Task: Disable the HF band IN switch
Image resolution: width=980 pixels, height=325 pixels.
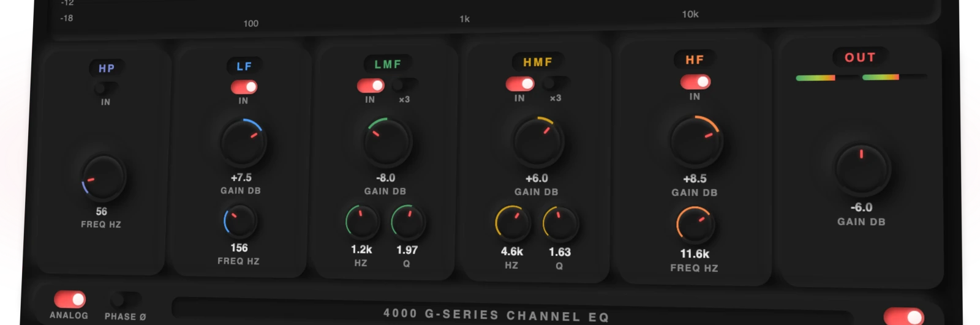Action: pos(695,81)
